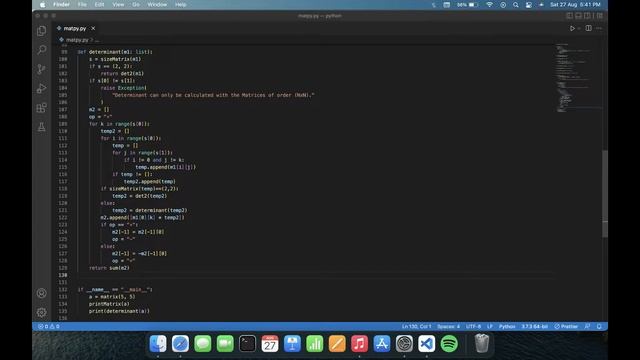The height and width of the screenshot is (360, 640).
Task: Open the Source Control view
Action: tap(42, 69)
